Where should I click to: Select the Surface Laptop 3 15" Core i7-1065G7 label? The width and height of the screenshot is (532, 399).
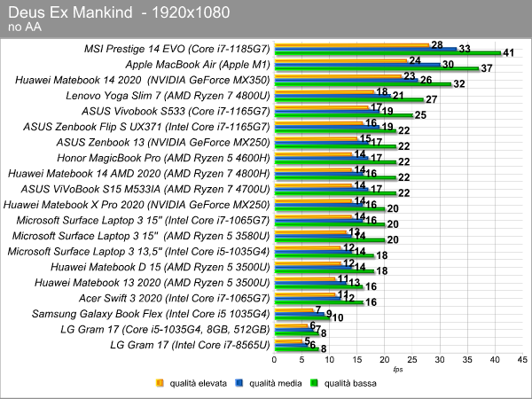(x=143, y=221)
